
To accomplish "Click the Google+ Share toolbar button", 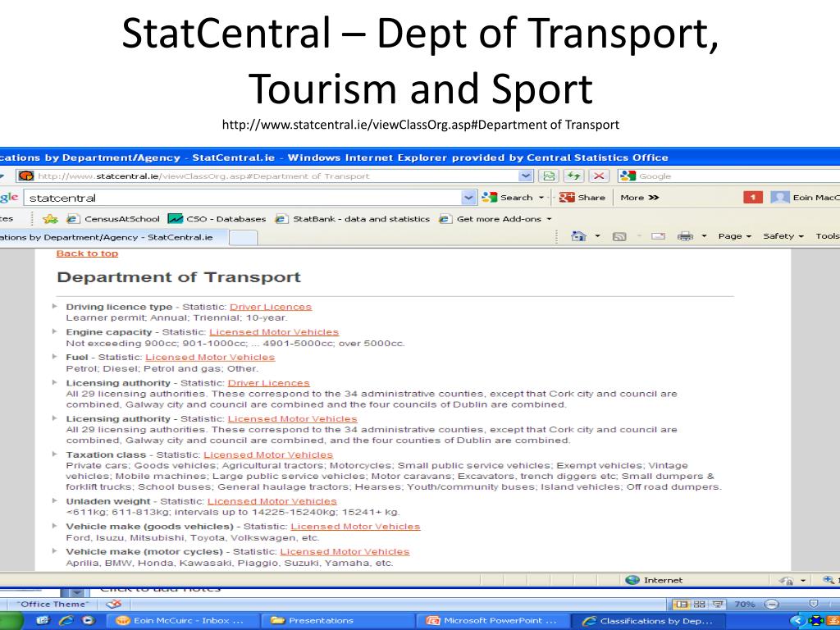I will 582,198.
